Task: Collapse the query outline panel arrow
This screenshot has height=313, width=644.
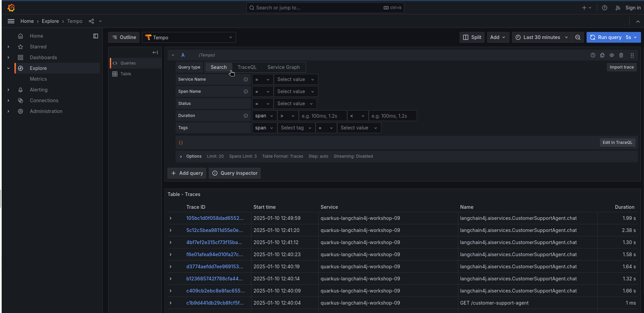Action: (155, 52)
